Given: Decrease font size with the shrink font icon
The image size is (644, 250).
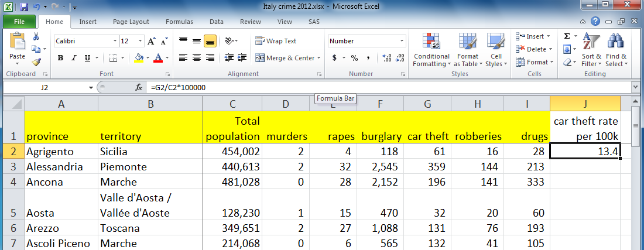Looking at the screenshot, I should [x=165, y=41].
